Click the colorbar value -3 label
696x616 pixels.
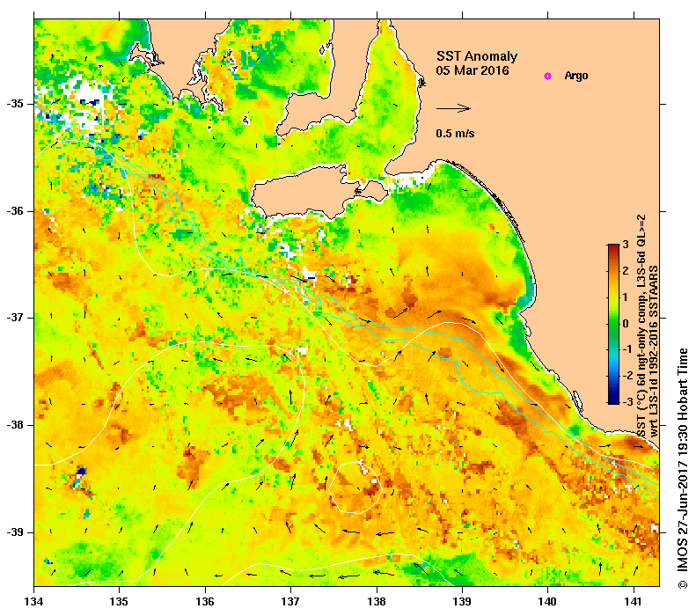tap(626, 401)
